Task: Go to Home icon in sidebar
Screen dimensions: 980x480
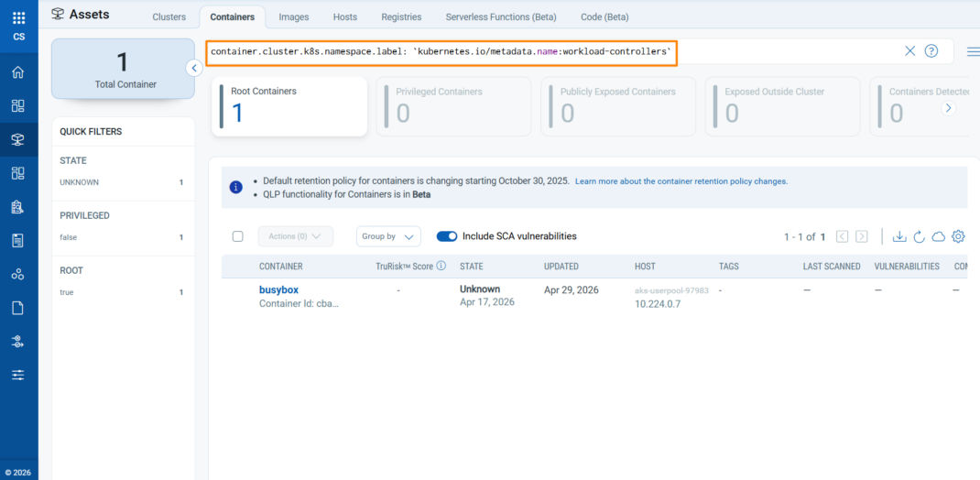Action: click(18, 71)
